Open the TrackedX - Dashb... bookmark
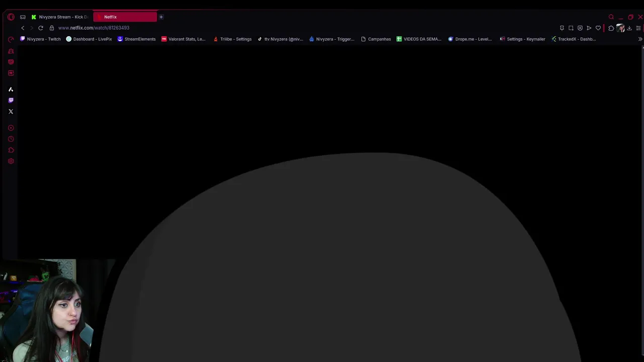 574,39
